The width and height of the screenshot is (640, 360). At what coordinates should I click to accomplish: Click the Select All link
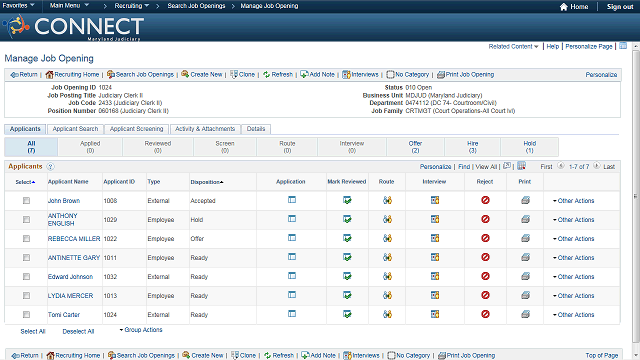coord(33,331)
